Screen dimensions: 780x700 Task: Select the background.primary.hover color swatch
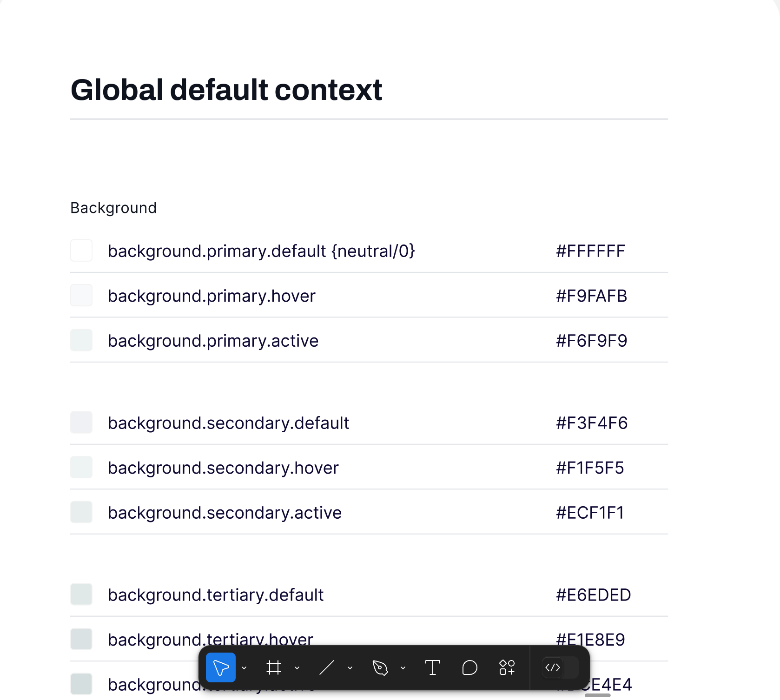pos(81,296)
